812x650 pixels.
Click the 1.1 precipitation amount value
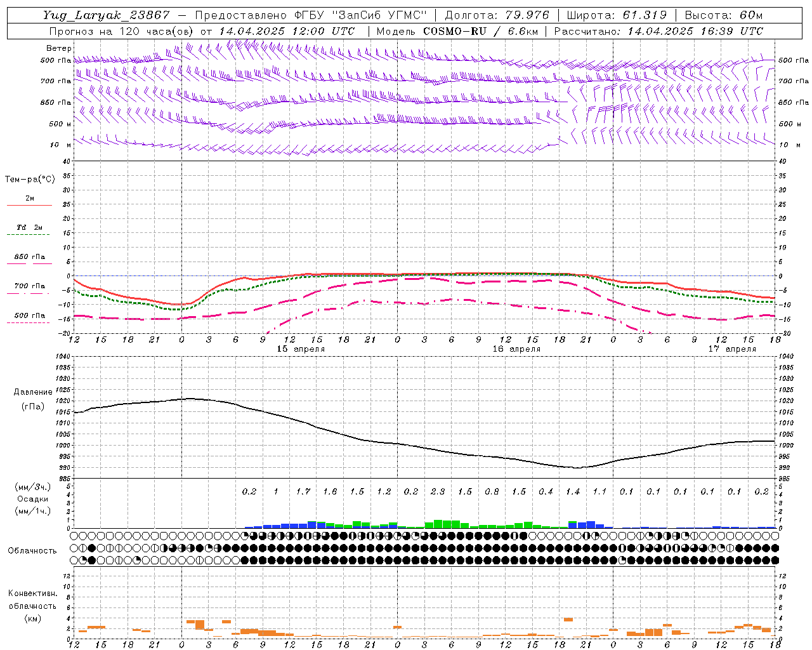pos(599,492)
